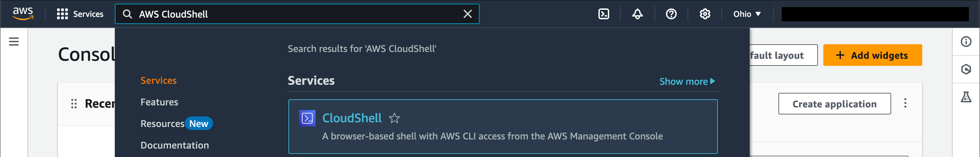Select the Resources New search category
This screenshot has width=980, height=157.
[176, 124]
